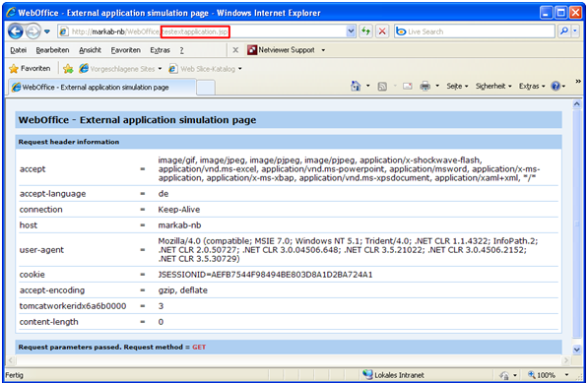Image resolution: width=588 pixels, height=383 pixels.
Task: Open the Seite command bar menu
Action: click(x=457, y=87)
